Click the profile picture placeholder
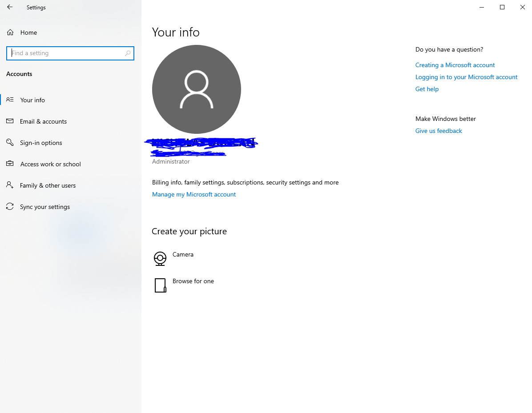 pyautogui.click(x=197, y=89)
